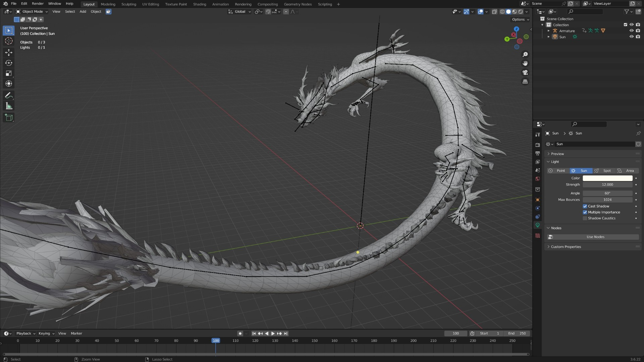The height and width of the screenshot is (362, 644).
Task: Select the Rotate tool
Action: [9, 63]
